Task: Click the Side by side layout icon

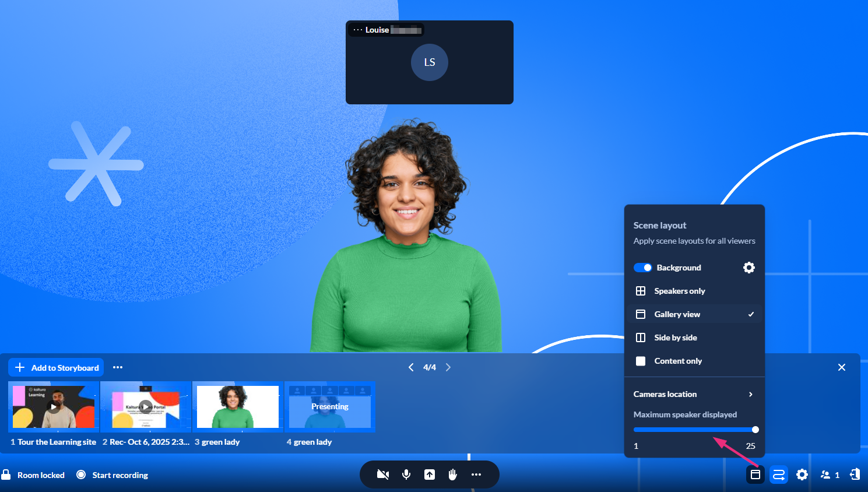Action: [641, 338]
